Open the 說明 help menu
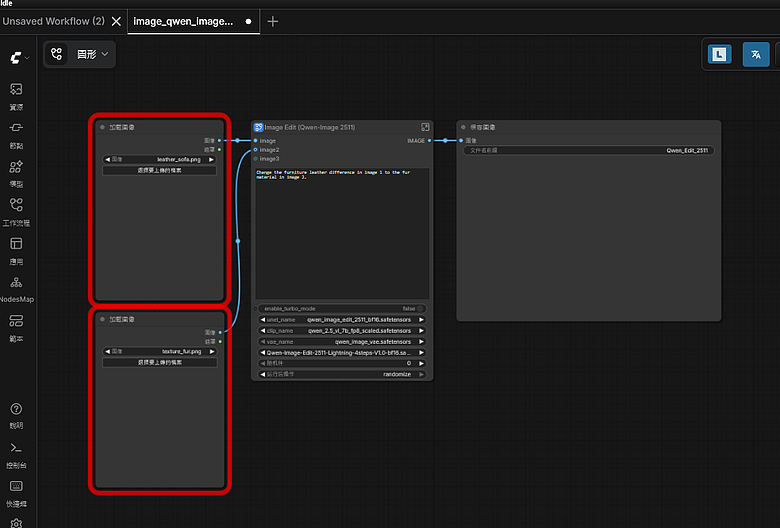780x528 pixels. (16, 416)
